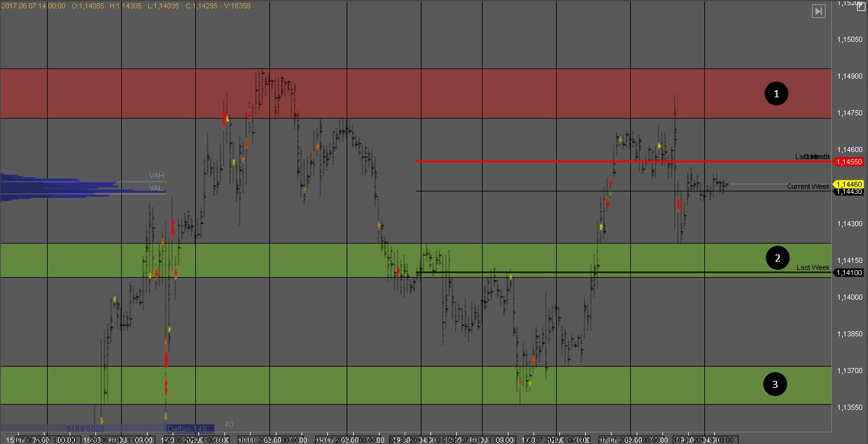Click the 5169 5020 volume readout bar
This screenshot has width=868, height=444.
85,428
